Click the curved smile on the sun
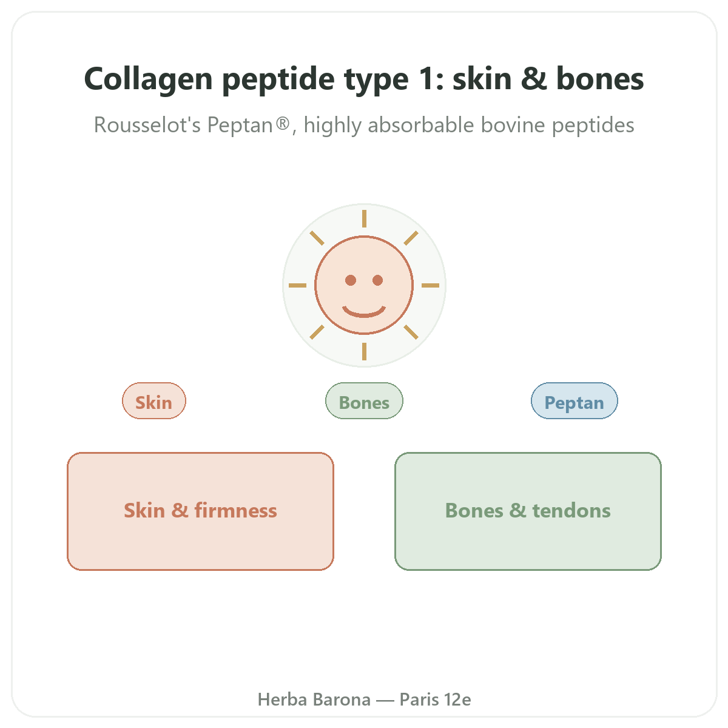The width and height of the screenshot is (728, 728). pos(364,312)
